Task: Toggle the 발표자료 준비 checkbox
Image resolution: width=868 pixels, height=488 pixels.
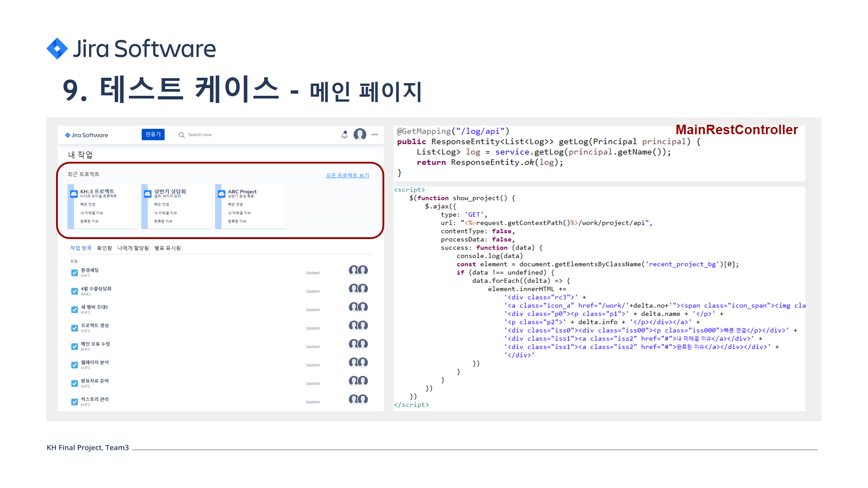Action: click(x=74, y=384)
